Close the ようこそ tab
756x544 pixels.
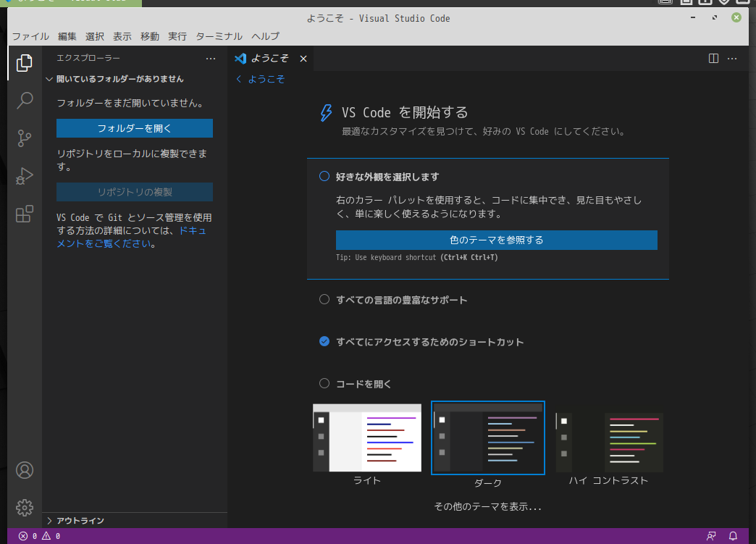tap(303, 59)
